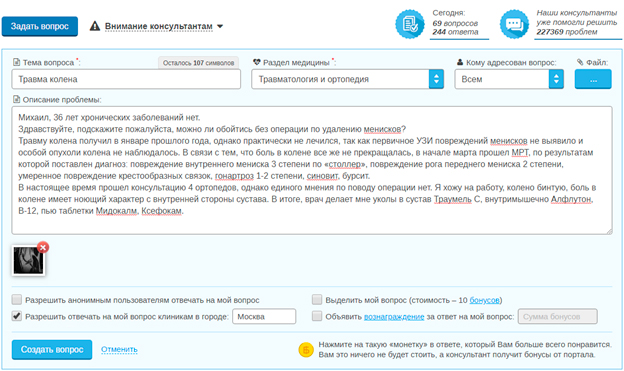This screenshot has height=371, width=624.
Task: Click the textarea resize handle corner
Action: point(609,231)
